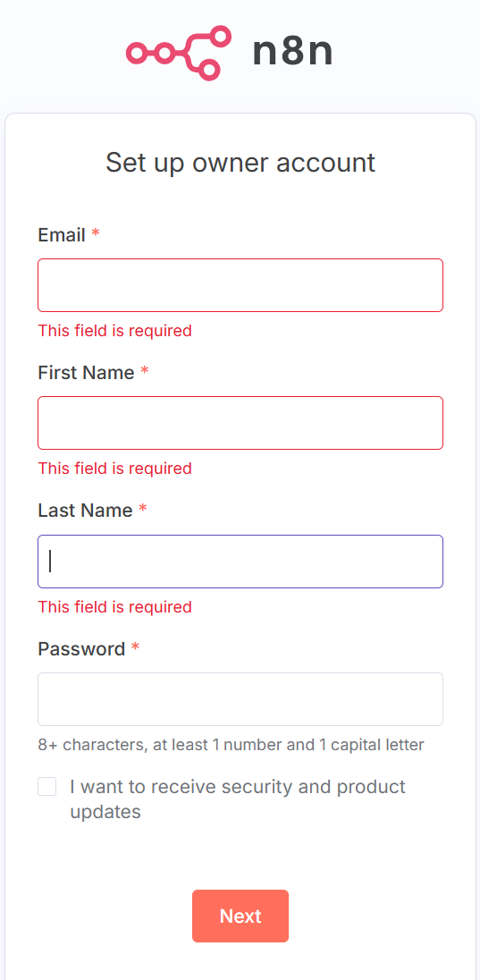Click the required asterisk next to Password
This screenshot has width=480, height=980.
coord(135,646)
